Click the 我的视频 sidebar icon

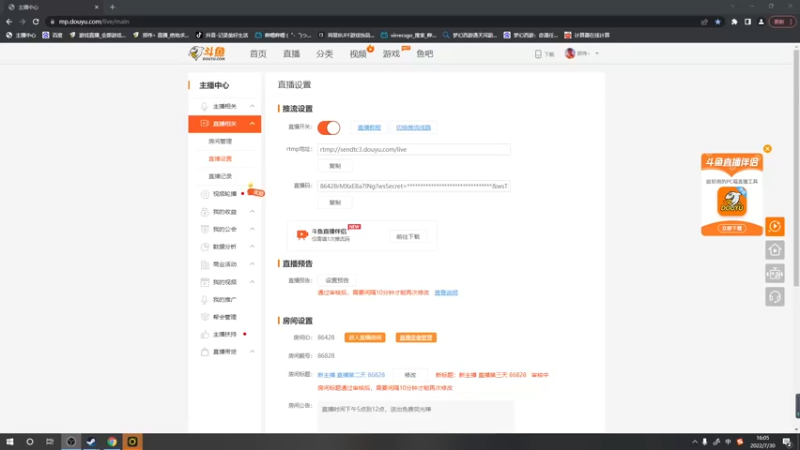(x=205, y=282)
